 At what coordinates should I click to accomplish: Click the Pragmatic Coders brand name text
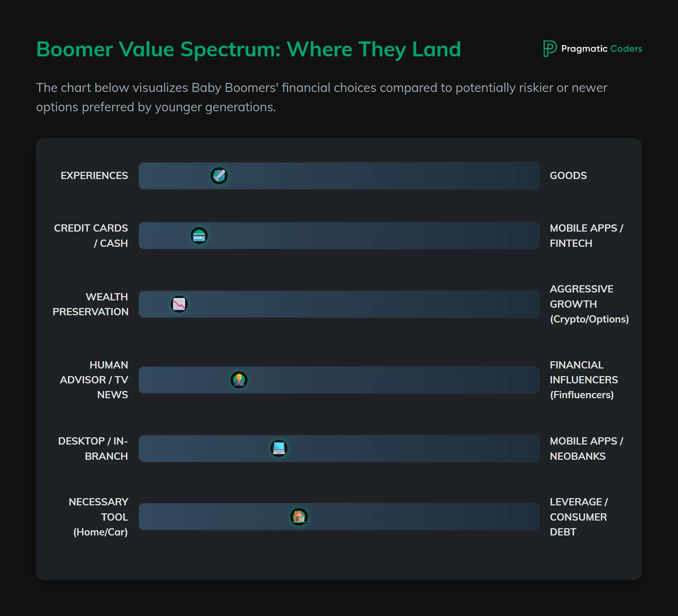[x=601, y=49]
